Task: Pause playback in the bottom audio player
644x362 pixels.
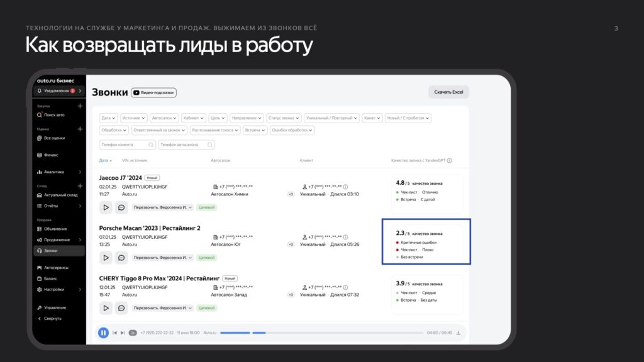Action: point(103,332)
